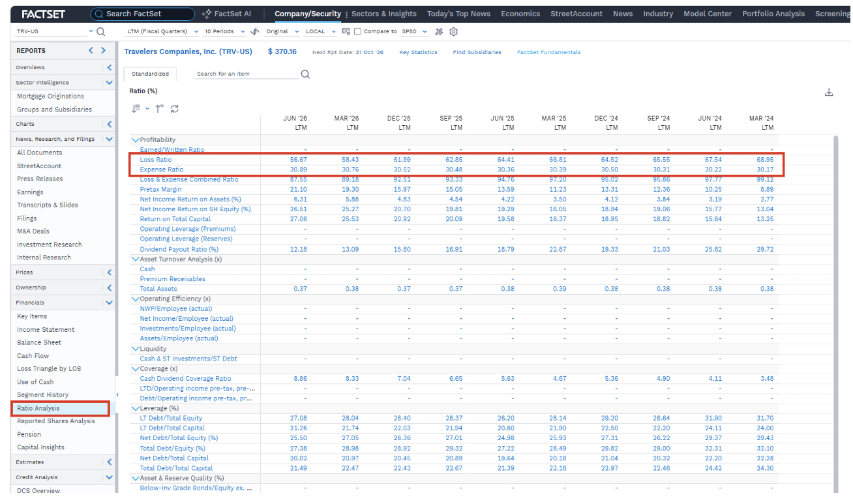Image resolution: width=853 pixels, height=504 pixels.
Task: Download the ratio table
Action: [829, 92]
